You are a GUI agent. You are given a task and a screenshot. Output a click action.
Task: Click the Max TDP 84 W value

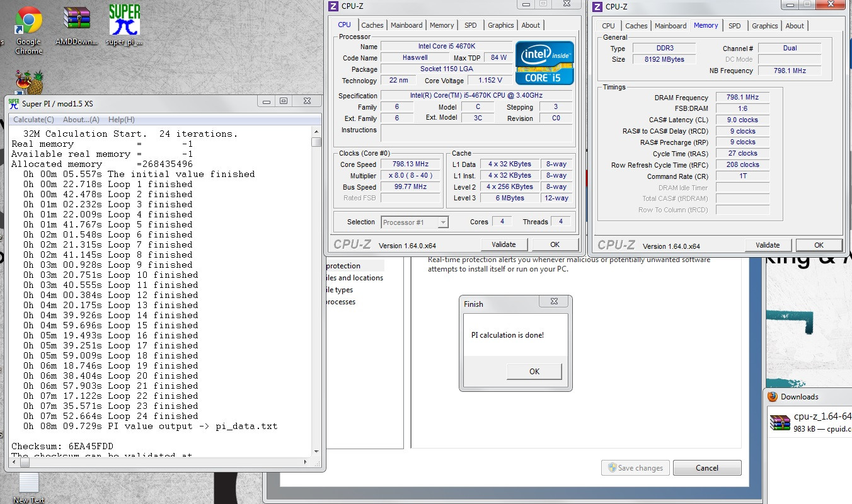pos(498,57)
